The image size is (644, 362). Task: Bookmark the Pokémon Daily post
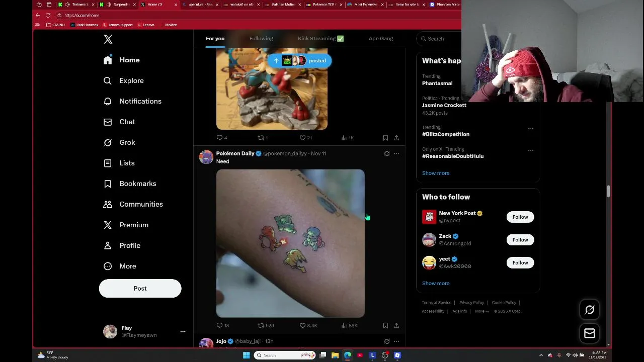point(385,325)
